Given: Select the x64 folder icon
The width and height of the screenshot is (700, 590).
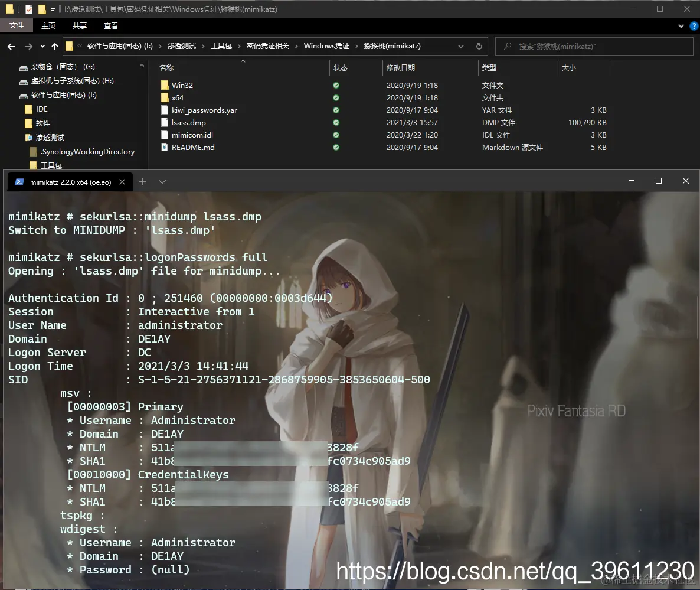Looking at the screenshot, I should click(165, 98).
